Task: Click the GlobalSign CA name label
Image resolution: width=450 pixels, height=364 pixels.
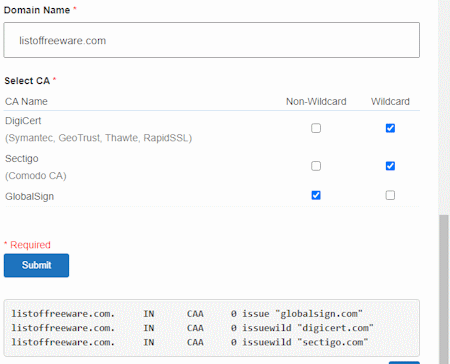Action: click(x=29, y=196)
